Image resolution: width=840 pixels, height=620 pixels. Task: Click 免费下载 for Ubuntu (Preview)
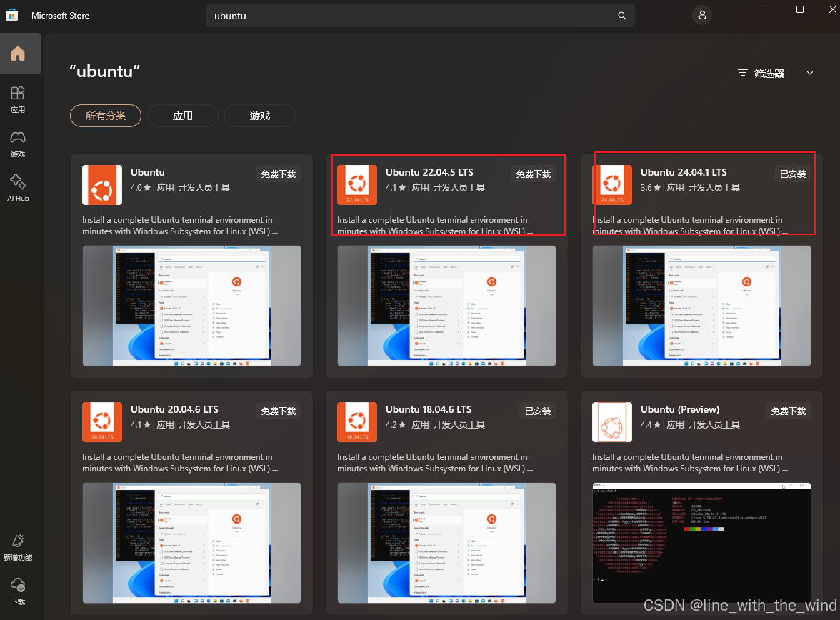coord(788,411)
